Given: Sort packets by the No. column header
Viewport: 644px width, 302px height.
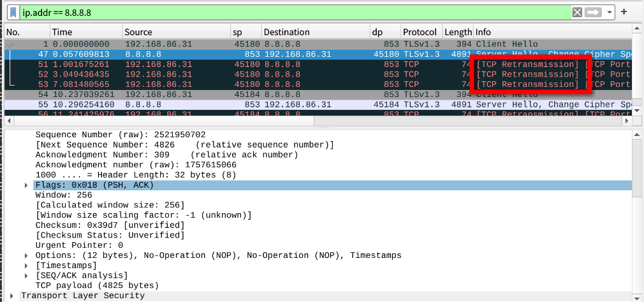Looking at the screenshot, I should pos(27,32).
